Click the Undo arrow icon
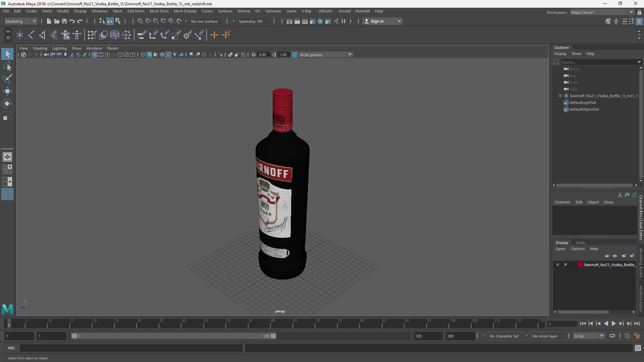644x362 pixels. point(72,21)
